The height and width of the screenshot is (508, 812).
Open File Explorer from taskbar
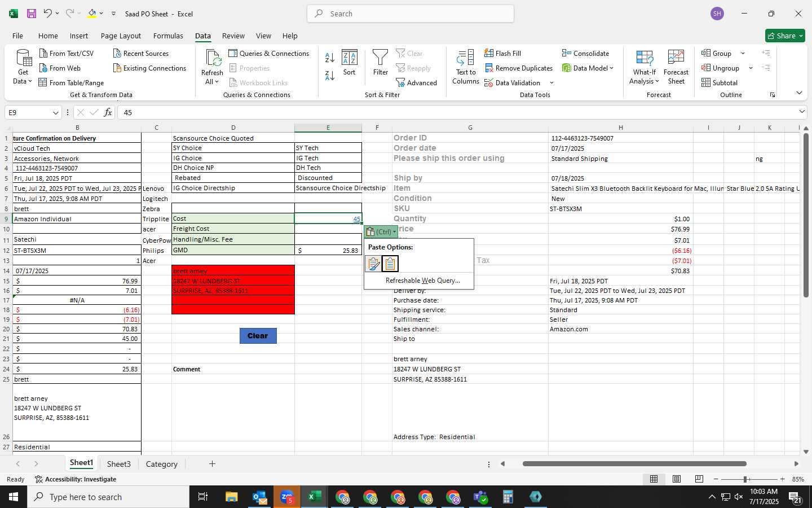click(231, 497)
